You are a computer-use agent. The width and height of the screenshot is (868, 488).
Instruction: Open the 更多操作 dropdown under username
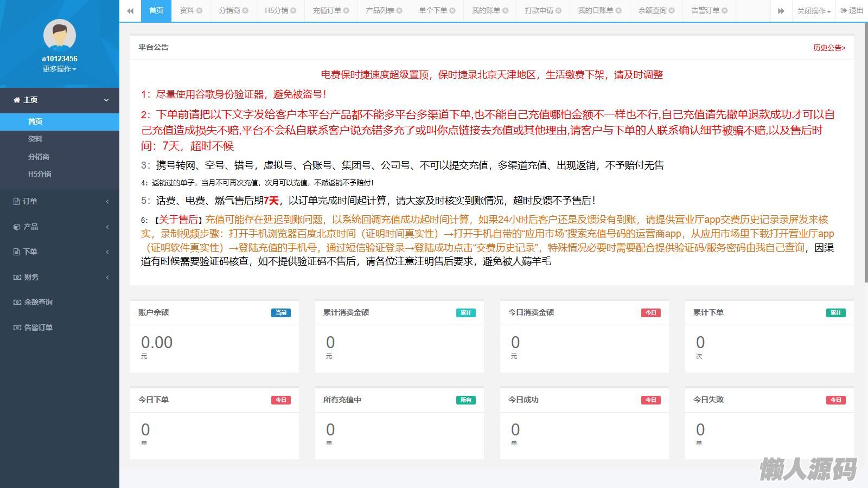[59, 69]
